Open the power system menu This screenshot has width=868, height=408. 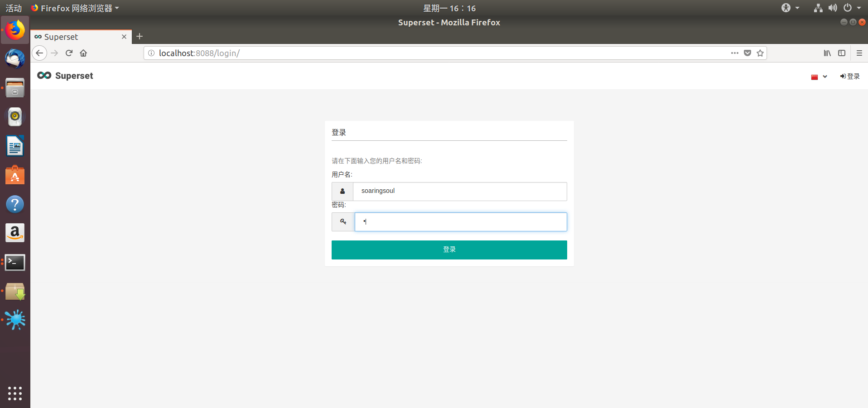(x=852, y=8)
